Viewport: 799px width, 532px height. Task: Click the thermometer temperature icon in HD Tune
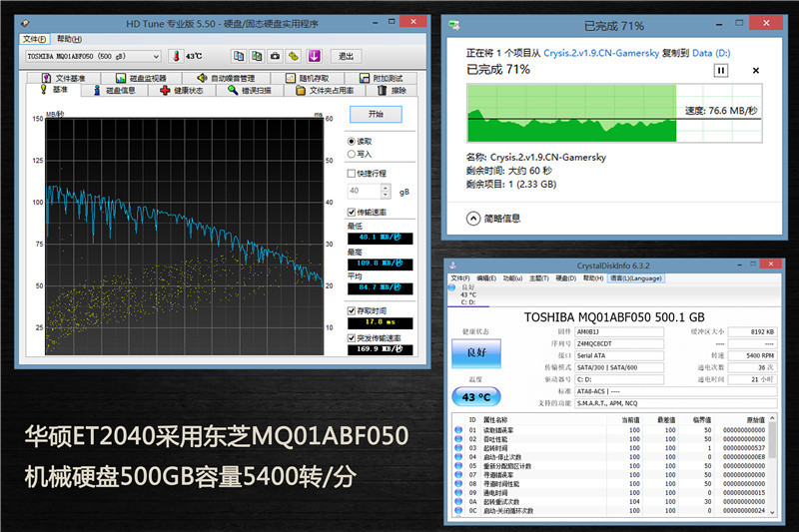176,56
